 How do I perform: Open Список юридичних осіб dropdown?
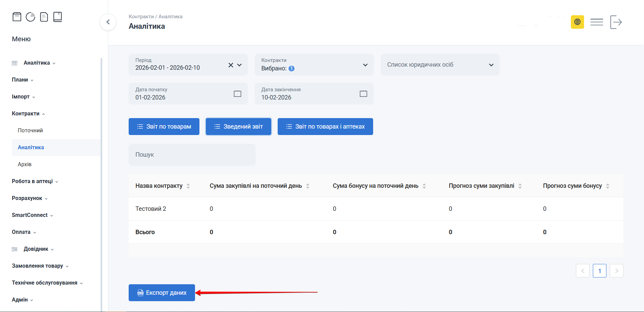point(491,65)
